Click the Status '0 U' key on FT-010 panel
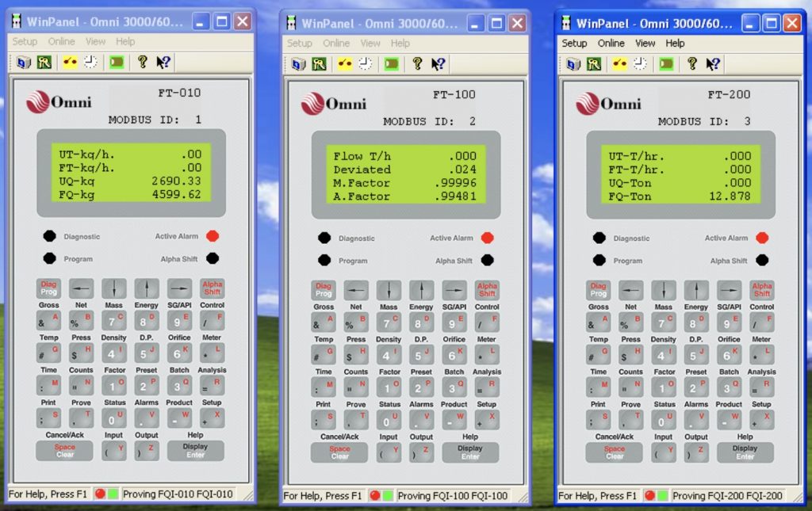812x511 pixels. coord(114,418)
